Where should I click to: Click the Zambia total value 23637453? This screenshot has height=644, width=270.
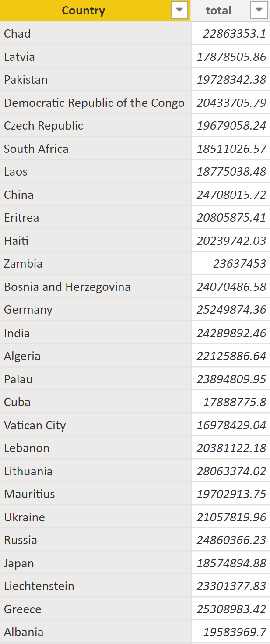tap(239, 264)
